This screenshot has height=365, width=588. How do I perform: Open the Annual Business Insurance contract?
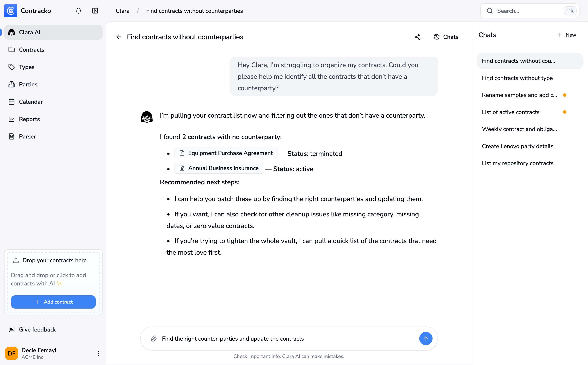coord(219,168)
